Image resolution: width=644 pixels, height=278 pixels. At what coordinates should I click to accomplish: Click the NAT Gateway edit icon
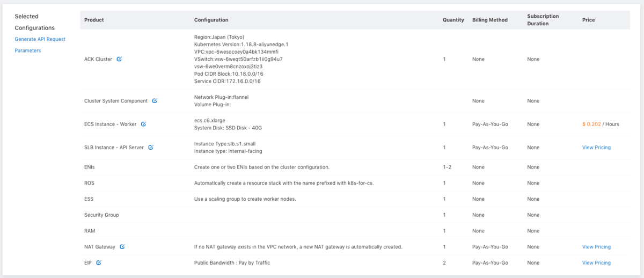click(x=122, y=247)
